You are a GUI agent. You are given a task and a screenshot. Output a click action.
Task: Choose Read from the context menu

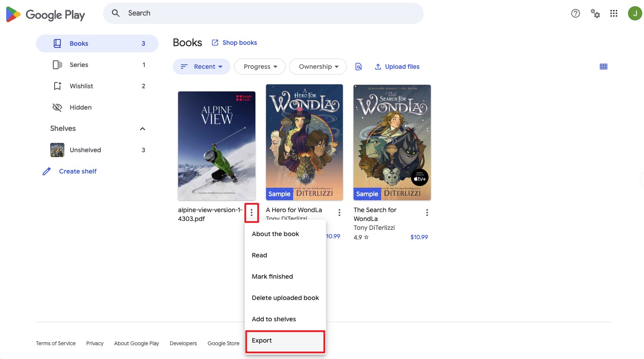coord(285,255)
